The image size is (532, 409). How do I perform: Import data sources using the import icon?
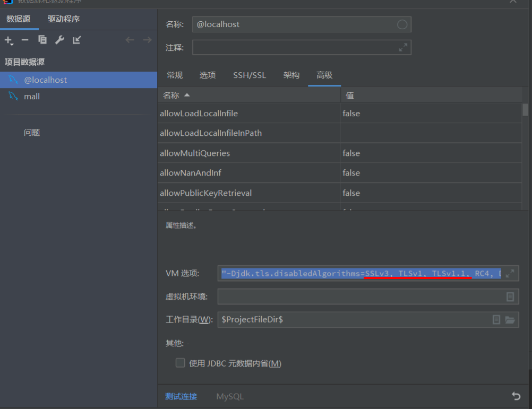point(76,40)
